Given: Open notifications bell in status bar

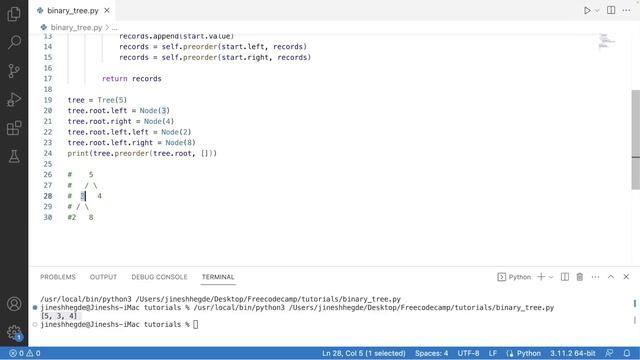Looking at the screenshot, I should 627,353.
